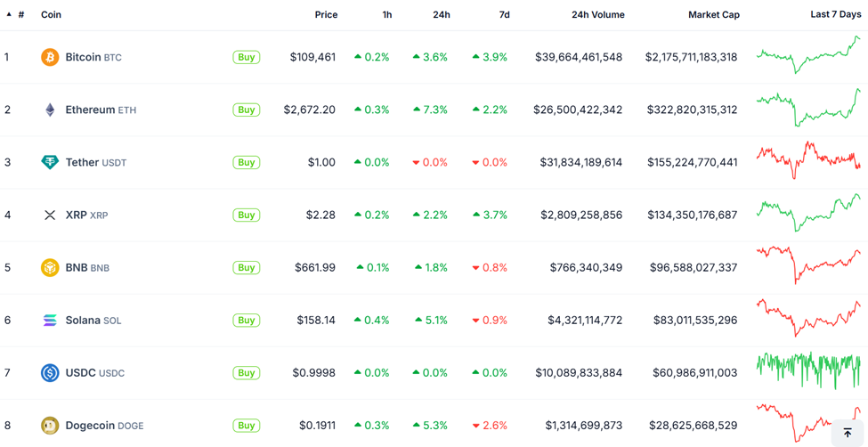The height and width of the screenshot is (447, 868).
Task: Open Bitcoin's last 7 days sparkline chart
Action: [x=808, y=55]
